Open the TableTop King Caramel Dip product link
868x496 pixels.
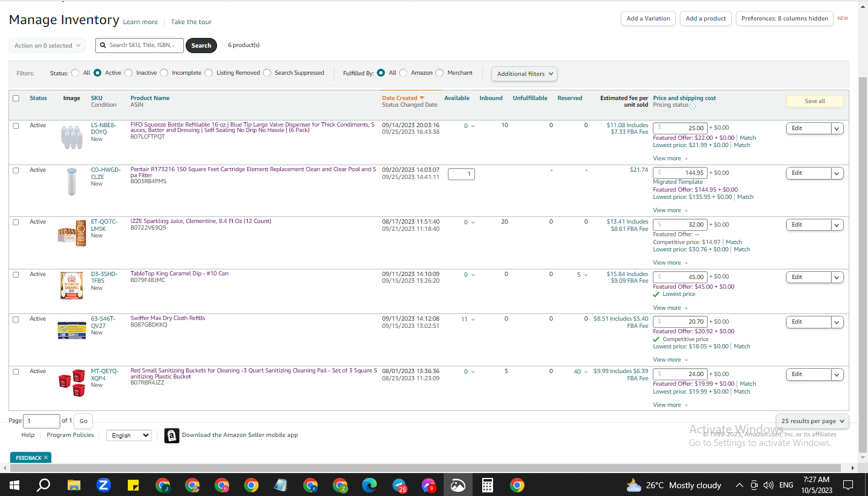pos(180,274)
